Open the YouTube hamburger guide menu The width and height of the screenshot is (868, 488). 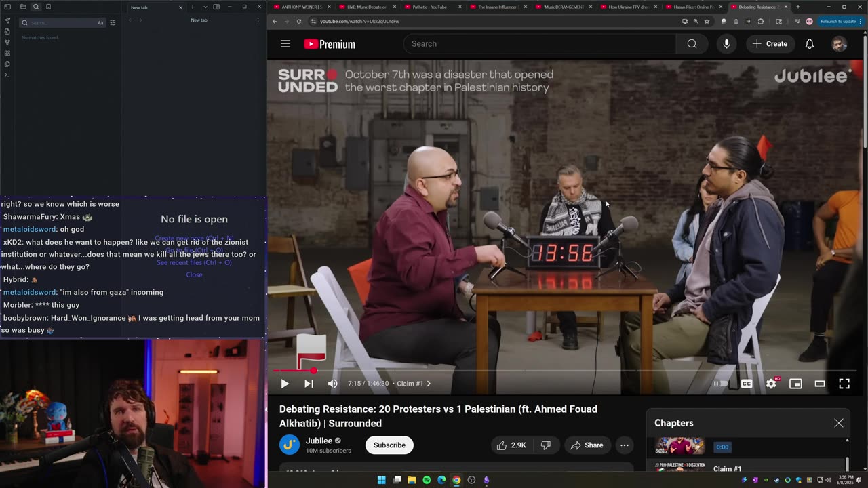pyautogui.click(x=285, y=43)
